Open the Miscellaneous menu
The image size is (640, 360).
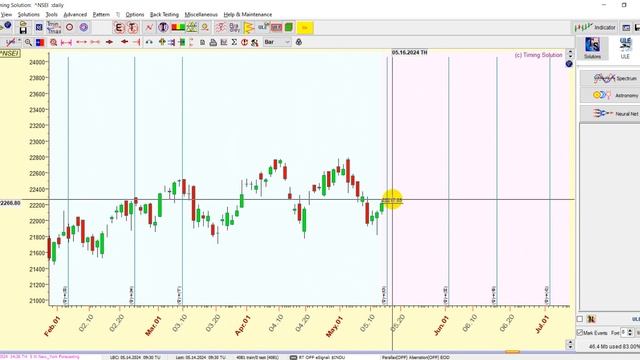[201, 14]
